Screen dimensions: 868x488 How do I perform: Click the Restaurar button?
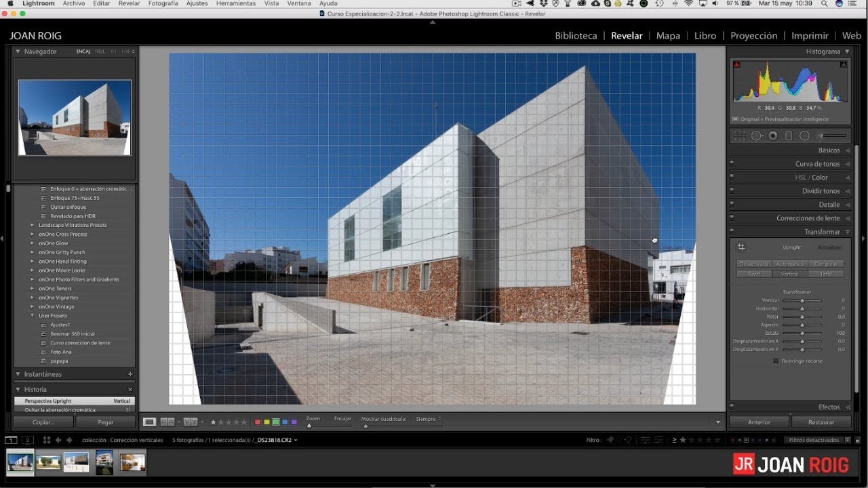pos(821,422)
